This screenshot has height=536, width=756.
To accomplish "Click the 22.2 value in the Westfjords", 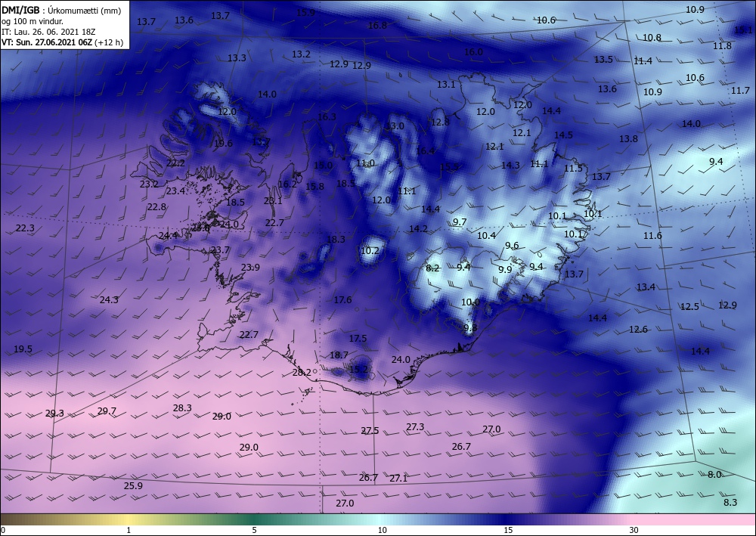I will 175,163.
